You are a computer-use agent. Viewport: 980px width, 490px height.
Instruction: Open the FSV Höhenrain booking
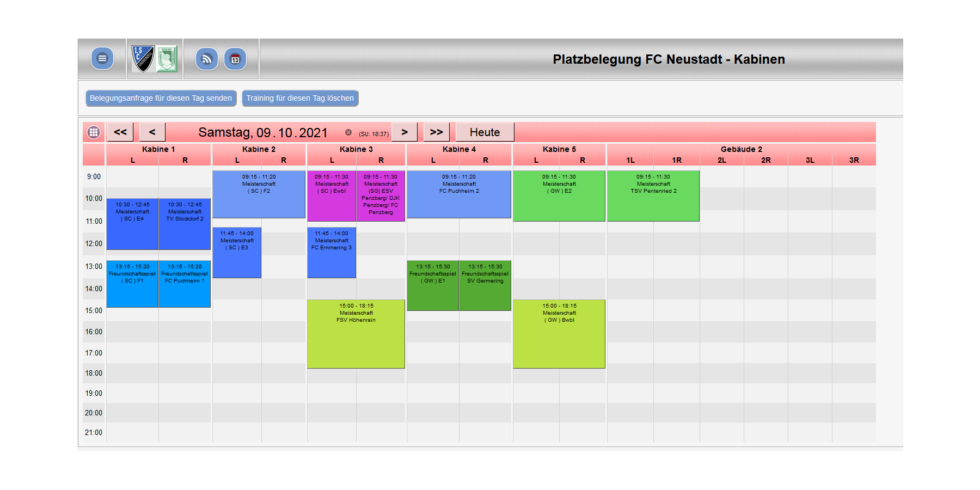tap(356, 334)
